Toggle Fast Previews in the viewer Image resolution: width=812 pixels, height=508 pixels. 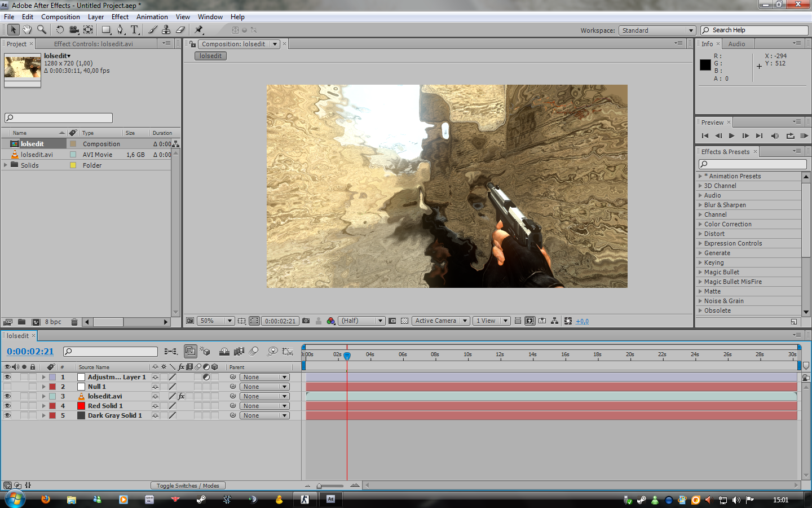pos(529,321)
